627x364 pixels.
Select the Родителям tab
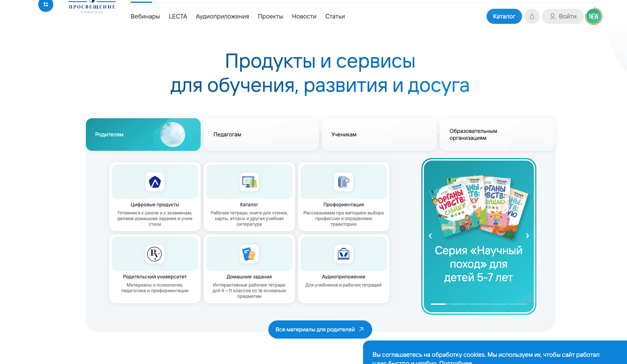click(x=143, y=135)
